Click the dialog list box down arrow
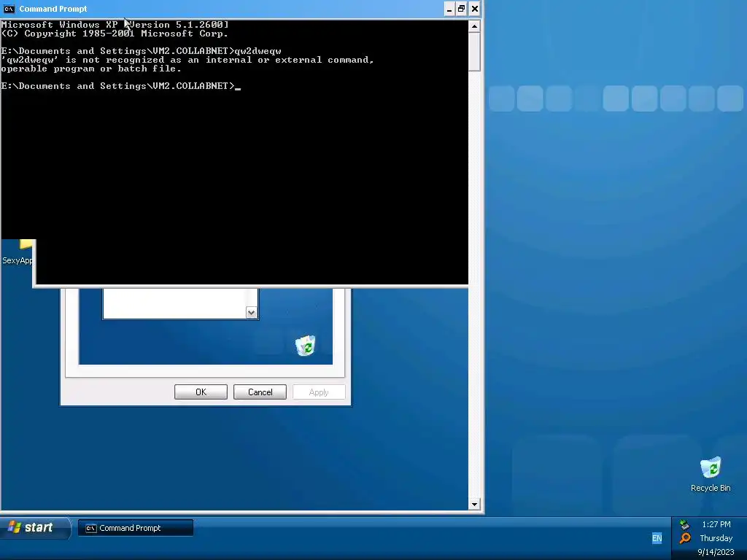Screen dimensions: 747x560 (252, 313)
